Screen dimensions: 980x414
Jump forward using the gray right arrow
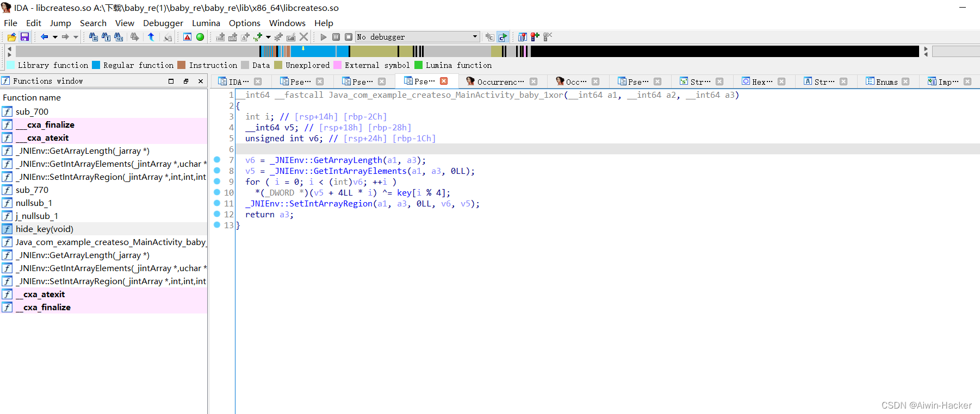click(65, 37)
